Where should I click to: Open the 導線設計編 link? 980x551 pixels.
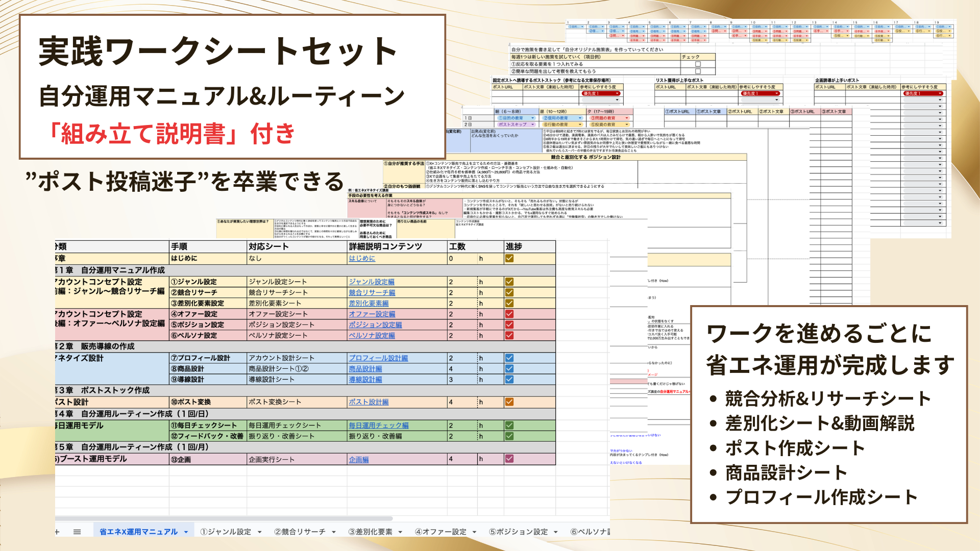coord(365,380)
